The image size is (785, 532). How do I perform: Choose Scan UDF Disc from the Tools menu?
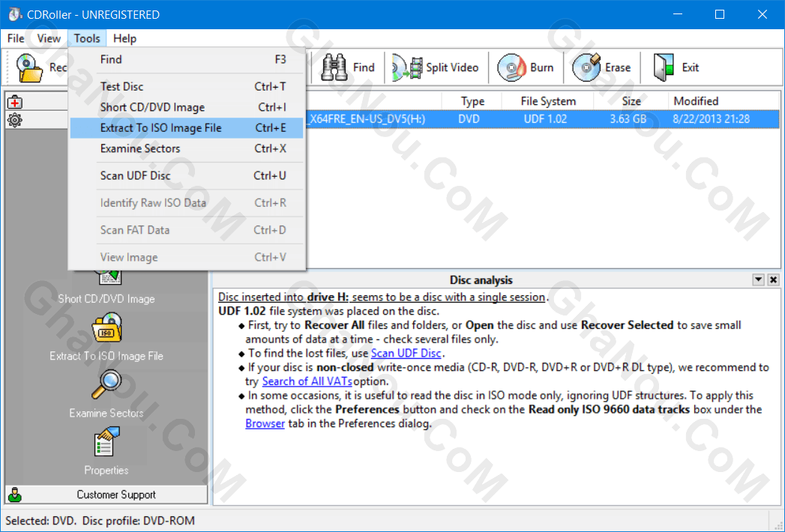187,175
